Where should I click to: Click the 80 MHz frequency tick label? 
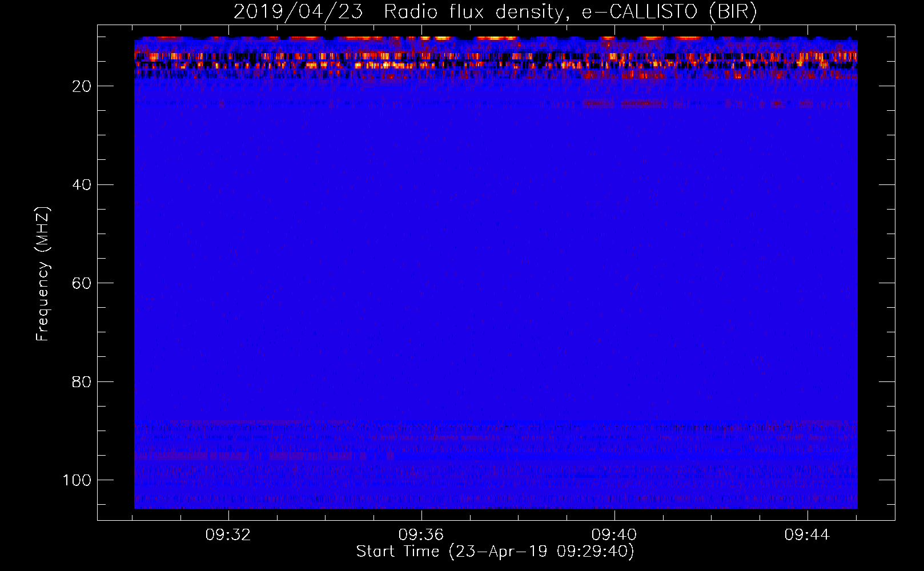(82, 381)
